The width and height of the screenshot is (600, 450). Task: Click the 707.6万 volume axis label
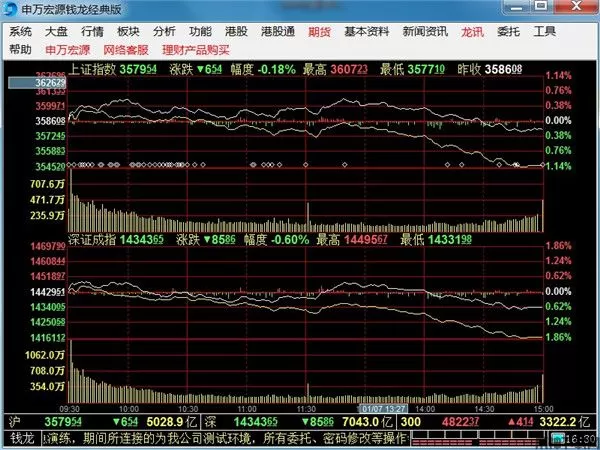click(47, 184)
